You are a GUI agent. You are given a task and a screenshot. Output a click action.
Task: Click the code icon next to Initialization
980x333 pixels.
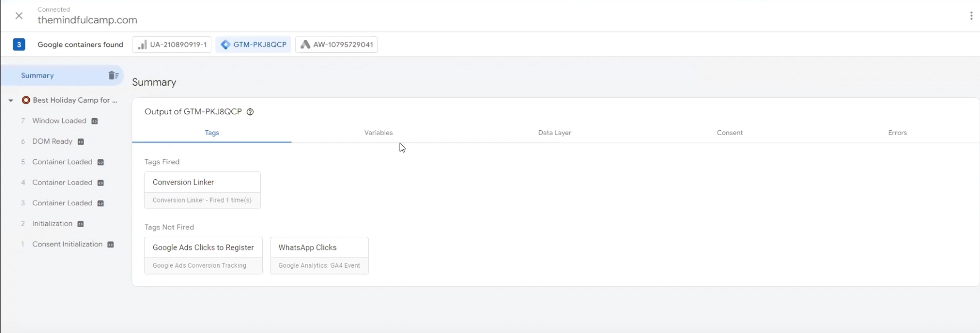click(x=81, y=224)
